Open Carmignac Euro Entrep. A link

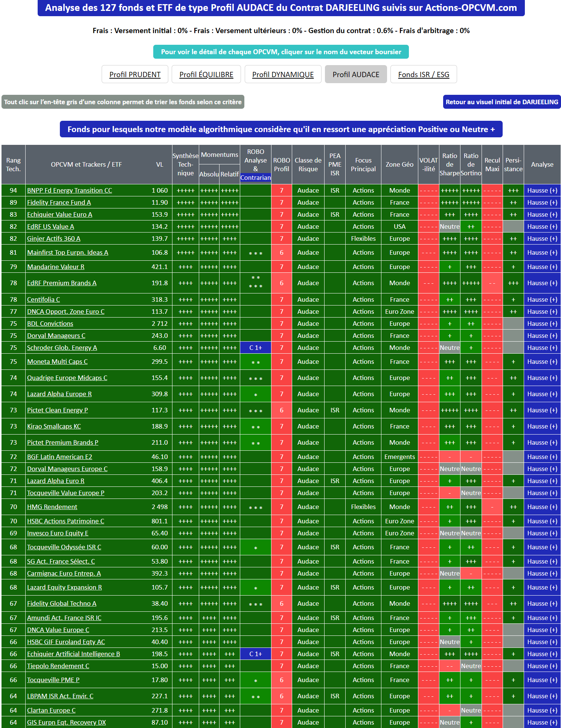pos(64,573)
